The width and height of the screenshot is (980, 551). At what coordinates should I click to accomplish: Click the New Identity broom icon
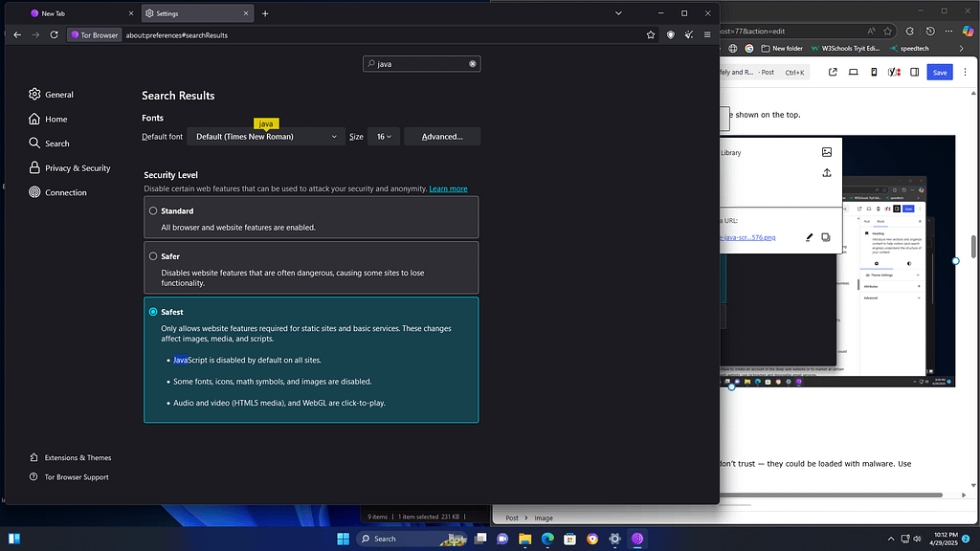point(689,35)
